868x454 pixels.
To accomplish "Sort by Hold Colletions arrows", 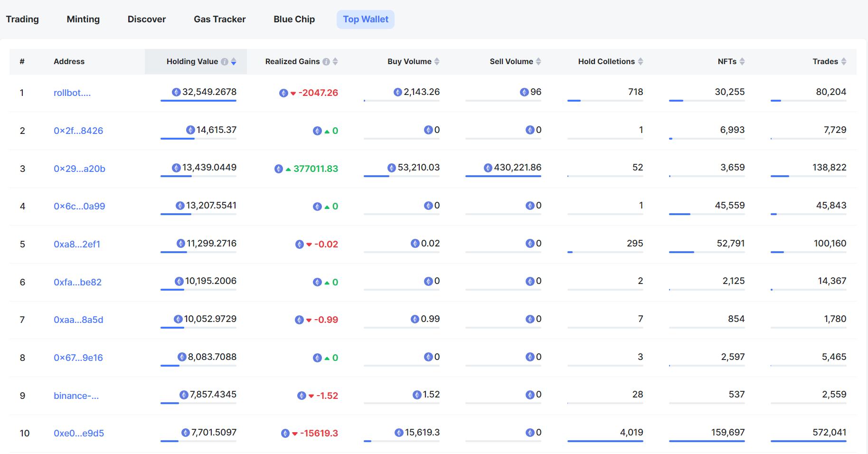I will pyautogui.click(x=641, y=62).
